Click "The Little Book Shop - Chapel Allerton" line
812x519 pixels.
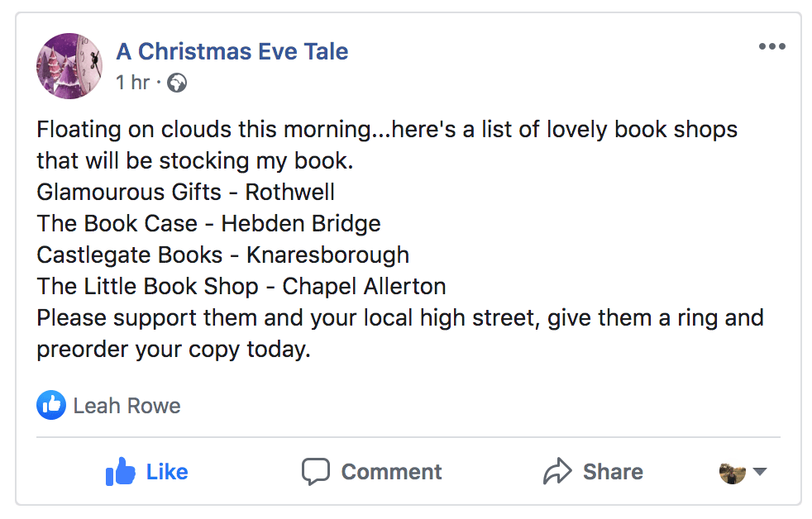(x=241, y=287)
